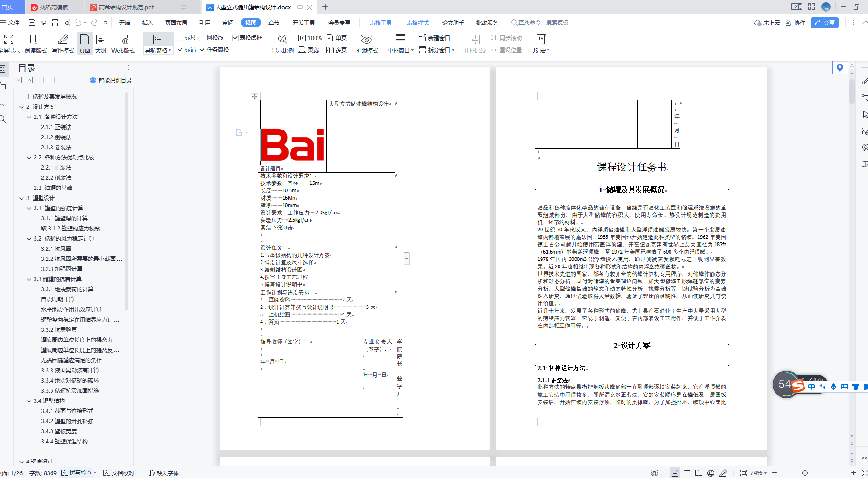Open the 页面布局 (Page Layout) tab
The image size is (868, 478).
click(x=176, y=23)
